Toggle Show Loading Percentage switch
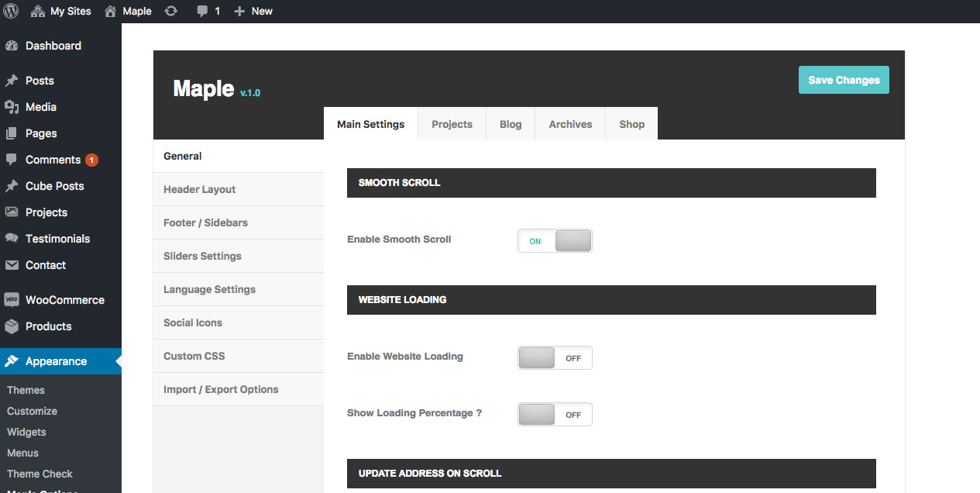Viewport: 980px width, 493px height. coord(555,415)
